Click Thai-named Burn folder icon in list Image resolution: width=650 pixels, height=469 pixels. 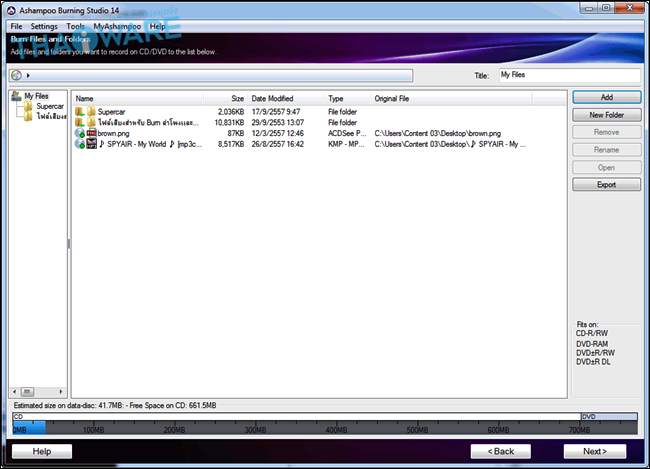pyautogui.click(x=91, y=122)
